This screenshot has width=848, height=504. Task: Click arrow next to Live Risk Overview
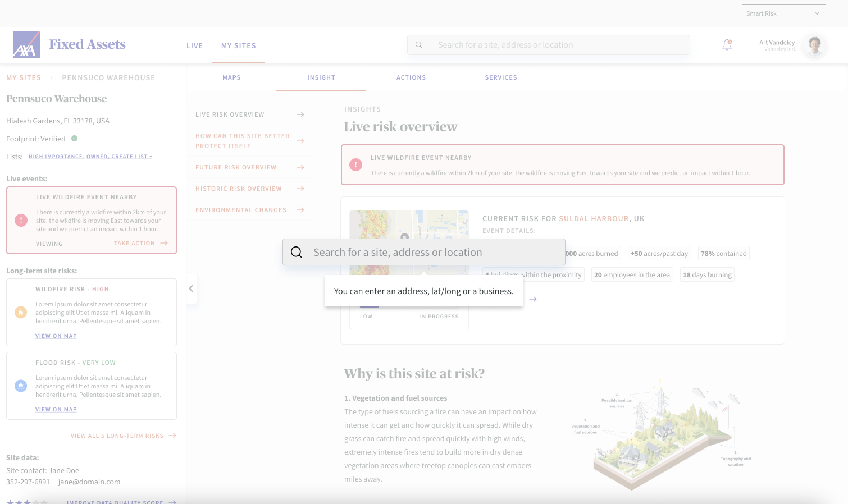(300, 114)
